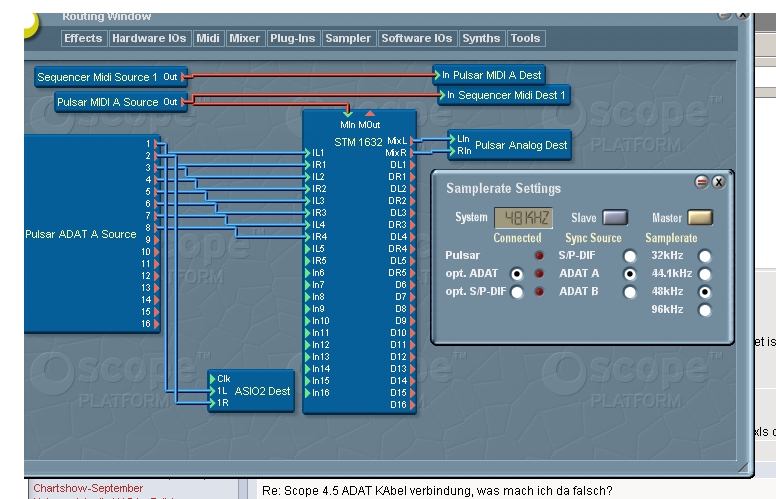Click MixR output port of STM 1632

click(x=412, y=153)
